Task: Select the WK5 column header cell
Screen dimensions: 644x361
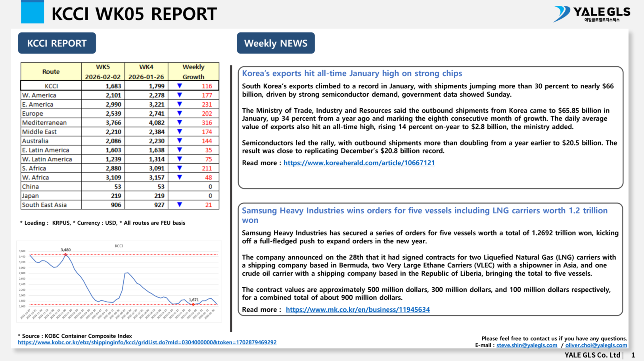Action: 102,71
